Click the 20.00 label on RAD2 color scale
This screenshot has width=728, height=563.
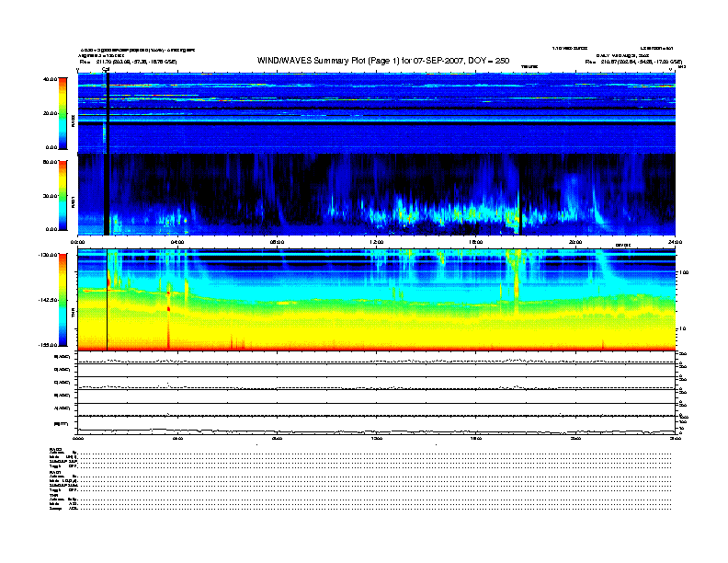pos(51,113)
